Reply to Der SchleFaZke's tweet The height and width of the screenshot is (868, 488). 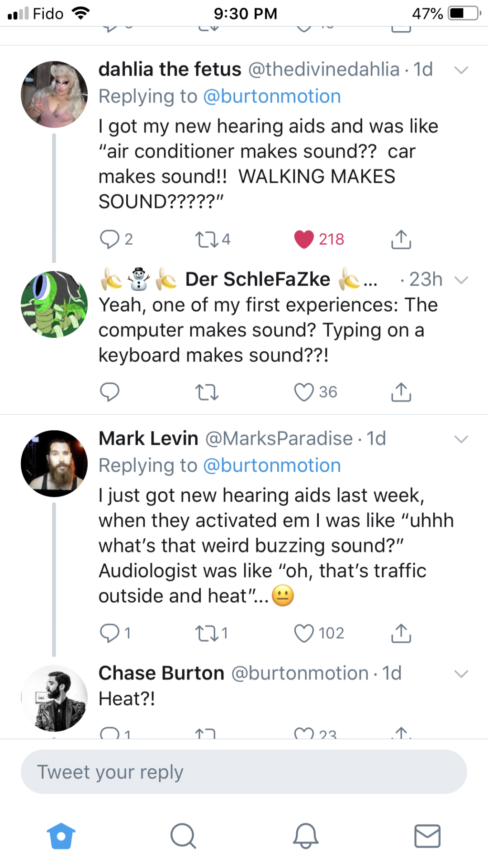pos(109,392)
